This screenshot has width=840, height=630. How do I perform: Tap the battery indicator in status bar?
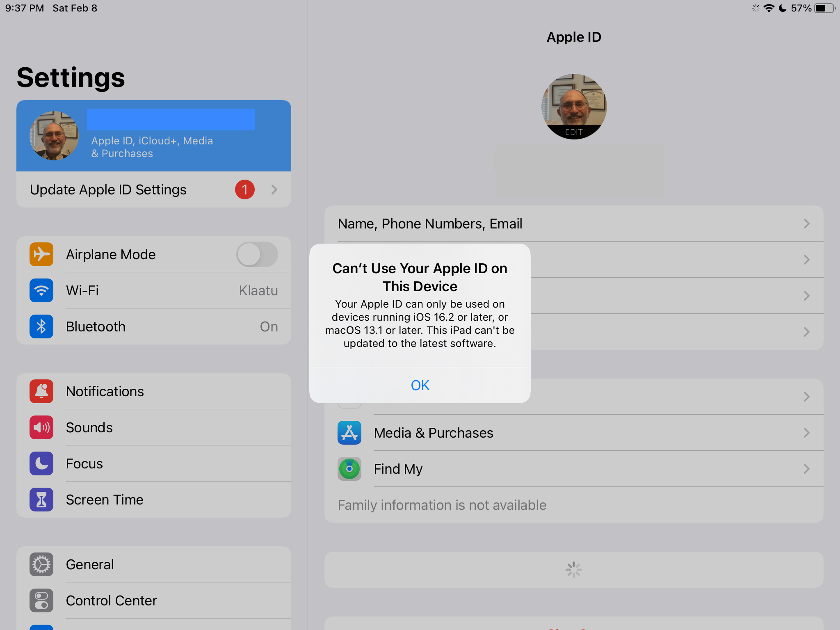coord(824,8)
